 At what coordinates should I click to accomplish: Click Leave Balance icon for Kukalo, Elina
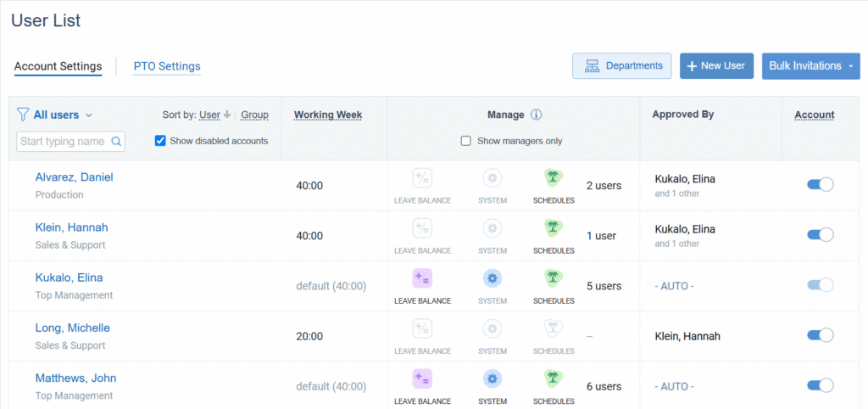tap(422, 278)
